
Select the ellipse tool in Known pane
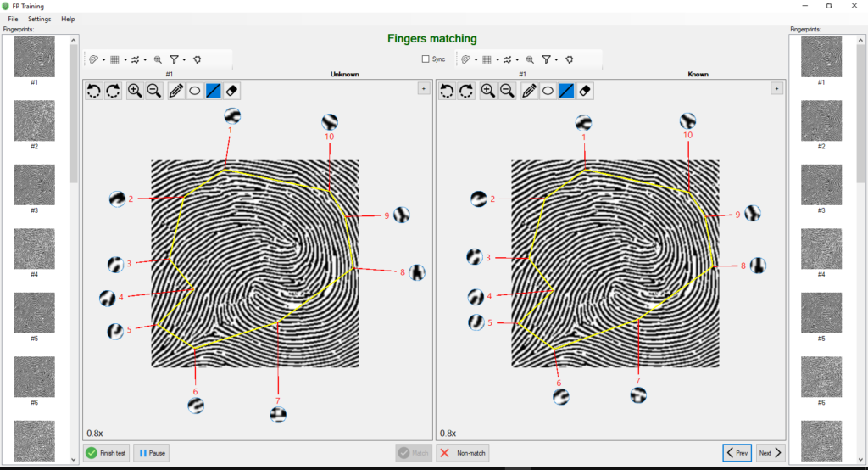tap(548, 91)
